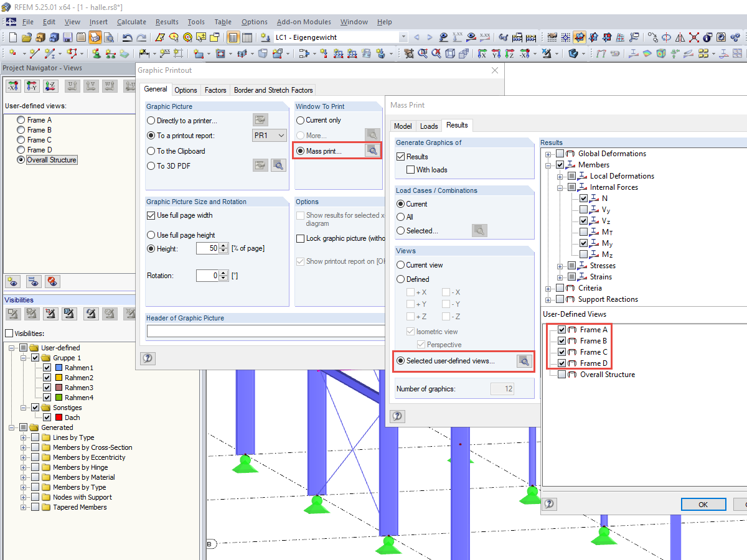747x560 pixels.
Task: Click the zoom window magnifier icon
Action: 423,54
